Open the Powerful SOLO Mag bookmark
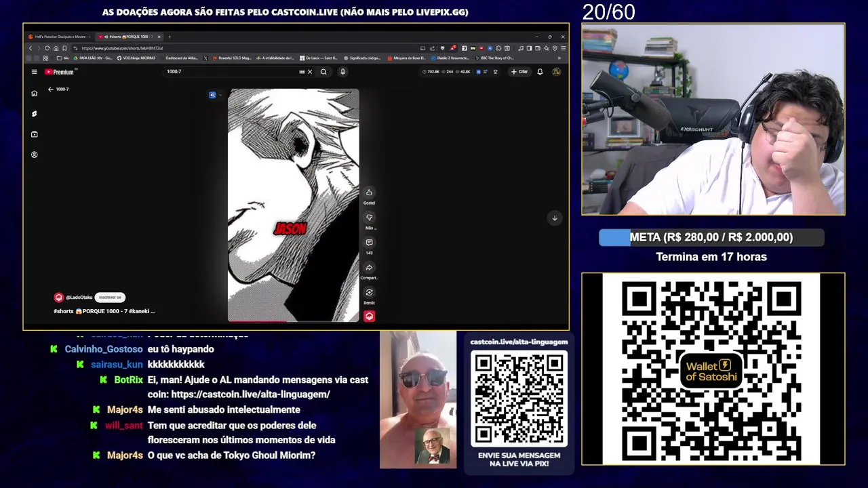Screen dimensions: 868x488 [232, 58]
